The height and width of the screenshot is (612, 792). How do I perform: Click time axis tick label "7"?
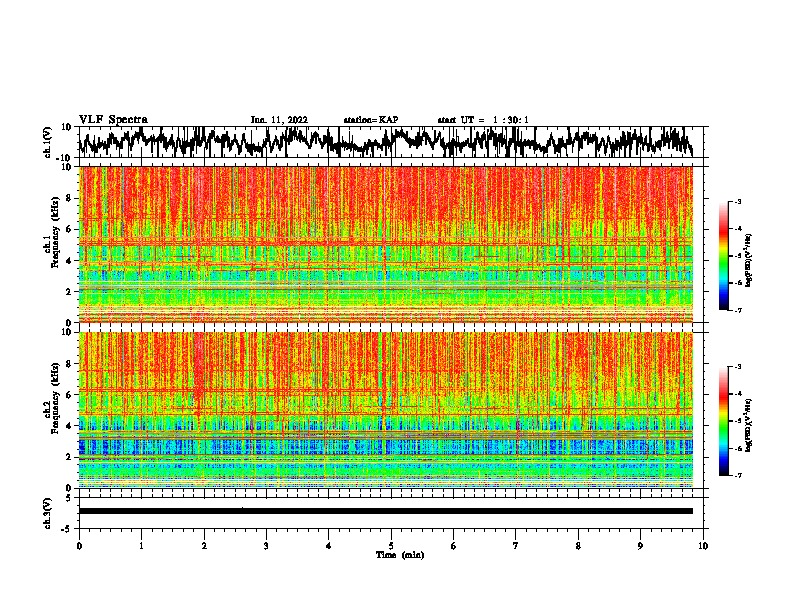(x=516, y=546)
